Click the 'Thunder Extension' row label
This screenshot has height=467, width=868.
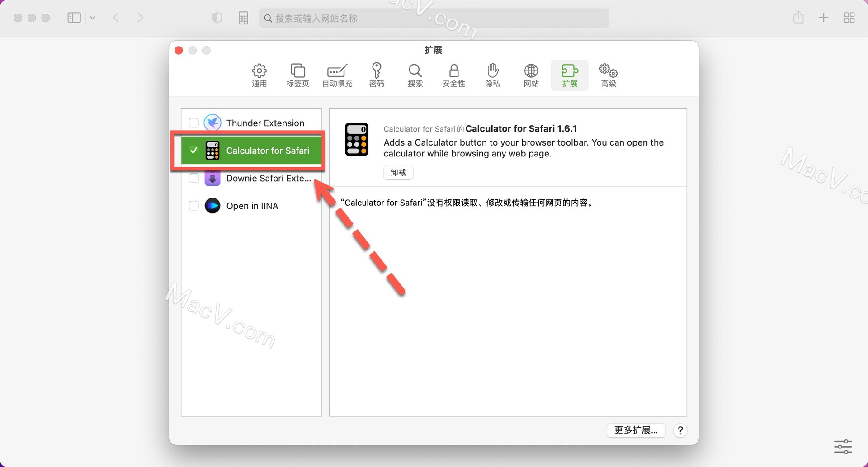pyautogui.click(x=265, y=123)
